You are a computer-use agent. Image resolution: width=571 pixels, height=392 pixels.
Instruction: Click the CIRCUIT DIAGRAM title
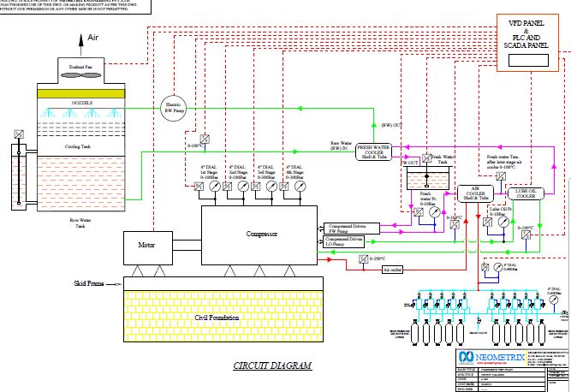(272, 365)
